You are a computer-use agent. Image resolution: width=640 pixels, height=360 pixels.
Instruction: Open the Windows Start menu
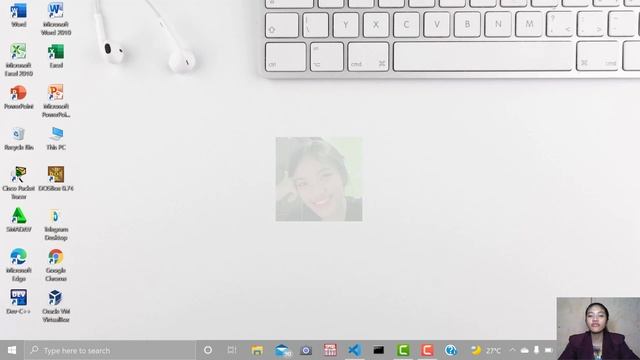click(x=12, y=350)
